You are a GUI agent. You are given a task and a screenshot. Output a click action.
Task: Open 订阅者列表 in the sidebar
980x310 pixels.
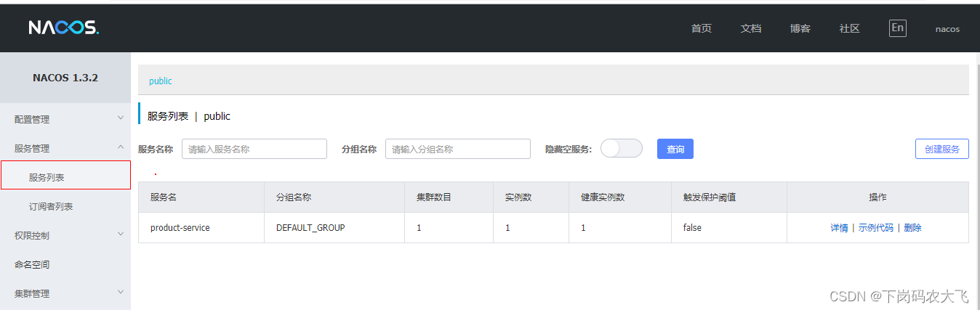tap(51, 206)
